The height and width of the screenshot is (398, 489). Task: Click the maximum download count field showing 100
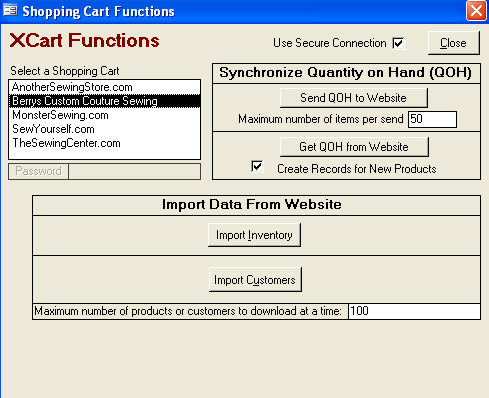click(414, 311)
